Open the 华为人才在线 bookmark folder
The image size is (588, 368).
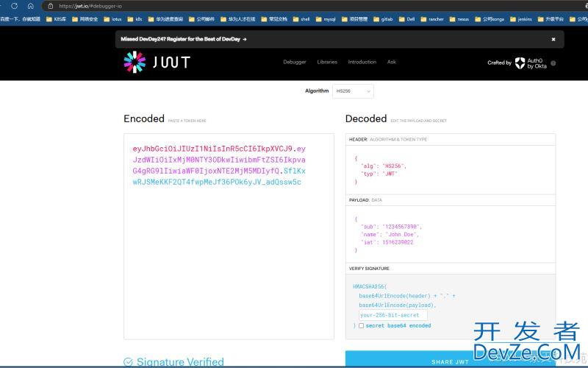pyautogui.click(x=237, y=19)
